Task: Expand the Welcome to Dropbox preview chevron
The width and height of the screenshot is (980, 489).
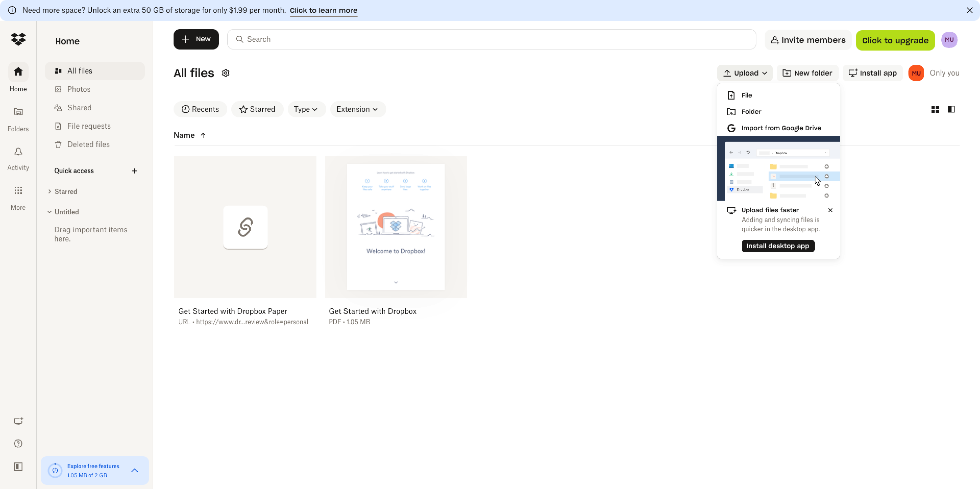Action: 396,282
